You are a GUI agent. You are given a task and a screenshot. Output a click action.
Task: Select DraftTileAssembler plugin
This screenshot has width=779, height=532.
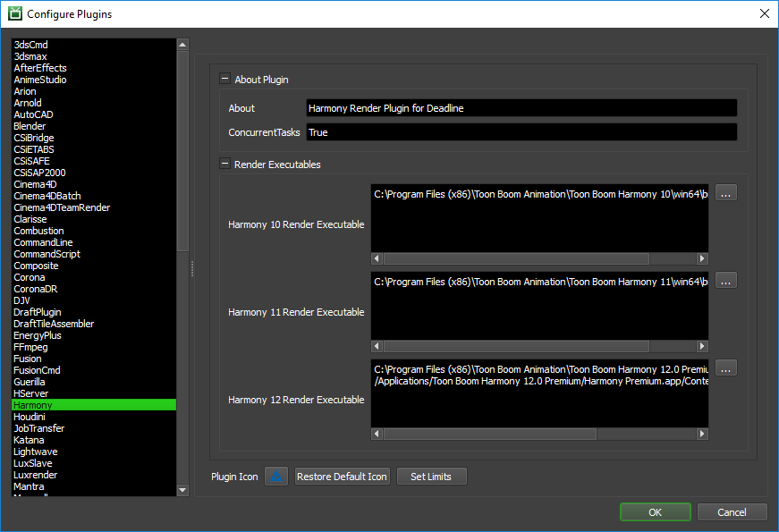93,324
